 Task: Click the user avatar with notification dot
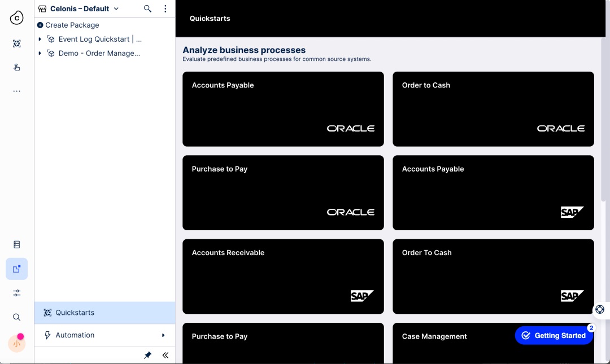coord(17,343)
